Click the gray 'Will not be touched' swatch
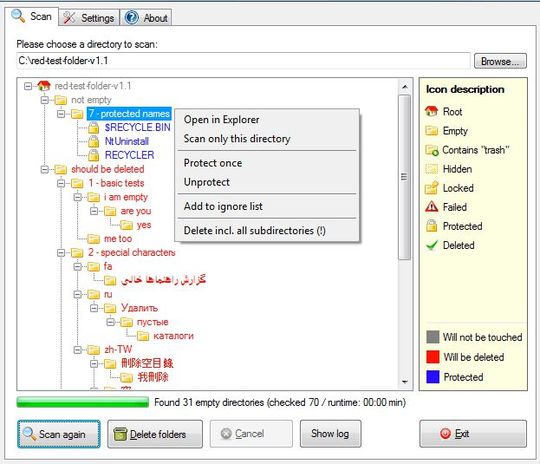Image resolution: width=540 pixels, height=464 pixels. 433,337
